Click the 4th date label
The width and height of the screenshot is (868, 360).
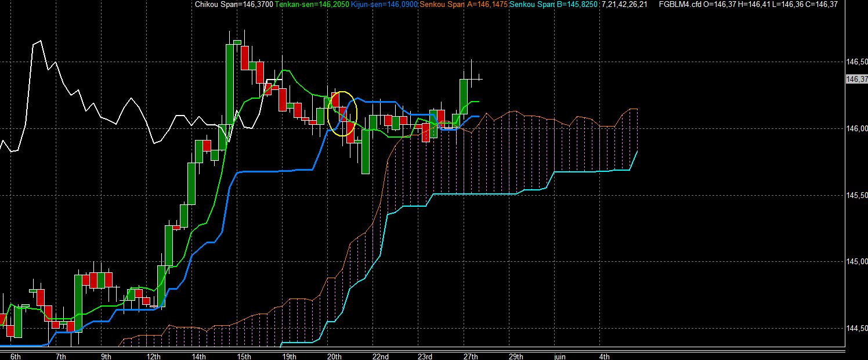[604, 356]
